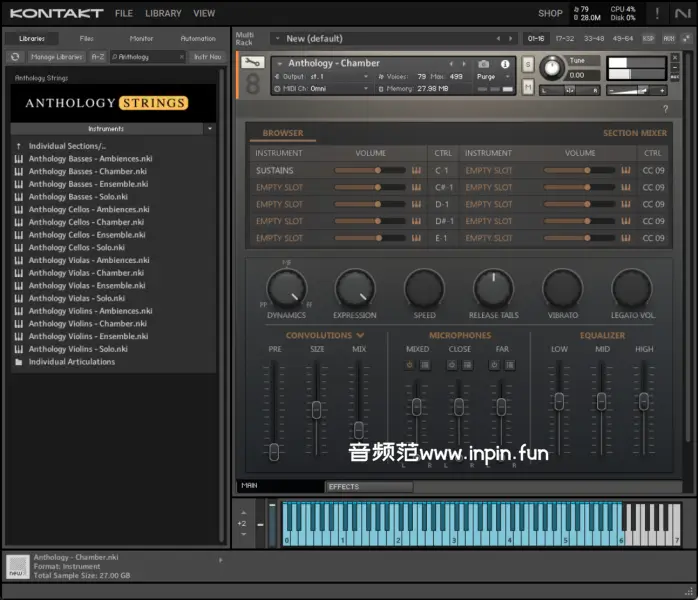Image resolution: width=698 pixels, height=600 pixels.
Task: Open the LIBRARY menu
Action: 163,14
